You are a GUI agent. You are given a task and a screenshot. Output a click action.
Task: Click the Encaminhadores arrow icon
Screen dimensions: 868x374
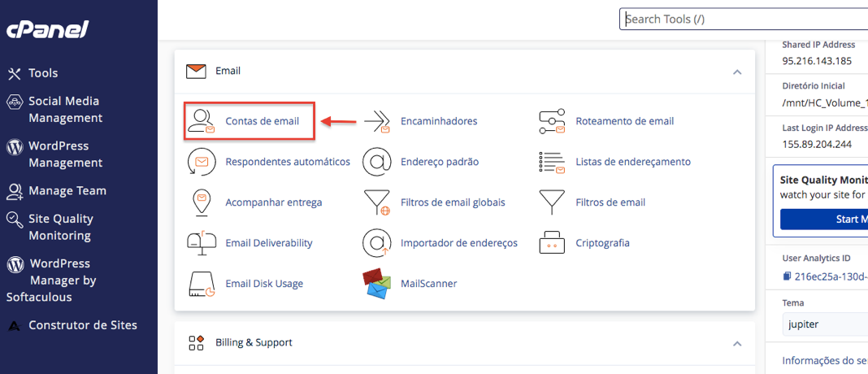tap(377, 121)
